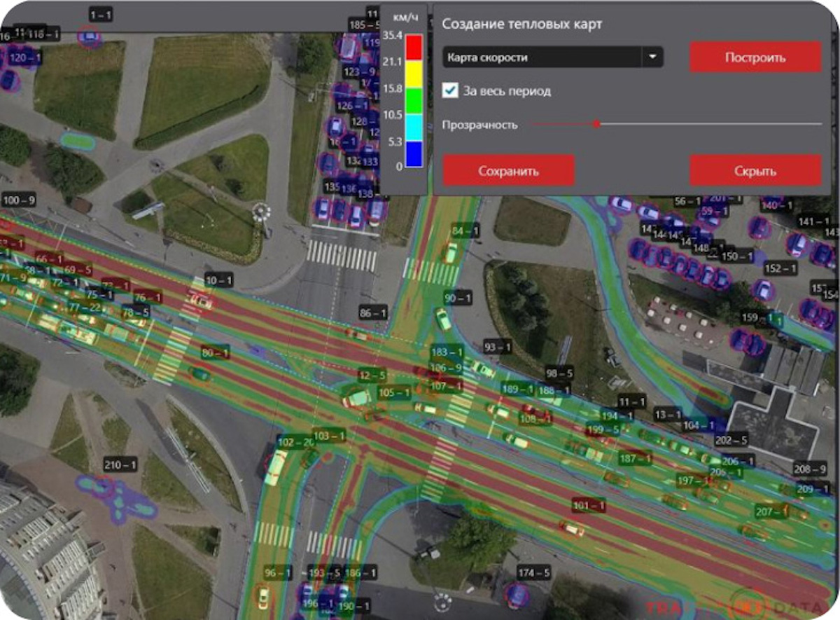Screen dimensions: 840x620
Task: Select the vehicle tag labeled 207 – 1
Action: pyautogui.click(x=771, y=511)
